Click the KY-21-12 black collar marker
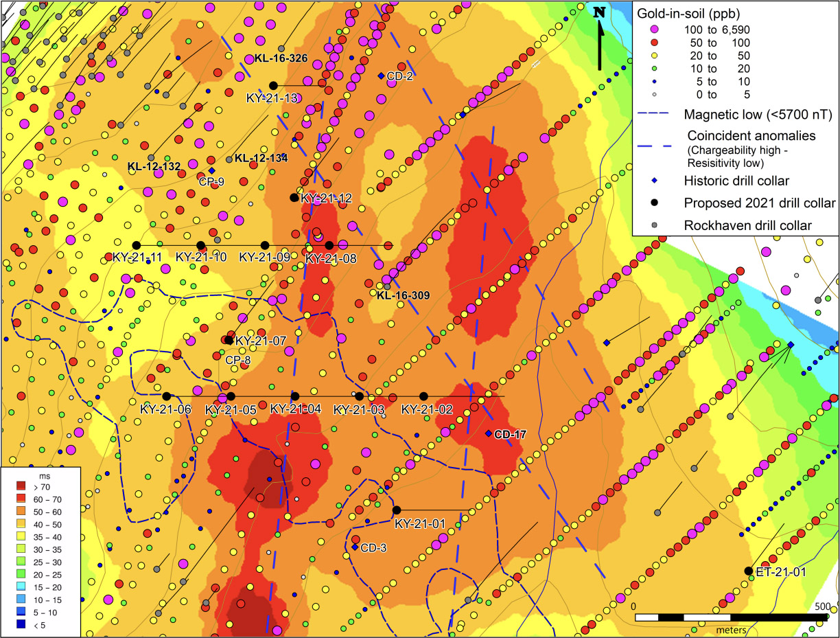840x638 pixels. click(x=294, y=198)
